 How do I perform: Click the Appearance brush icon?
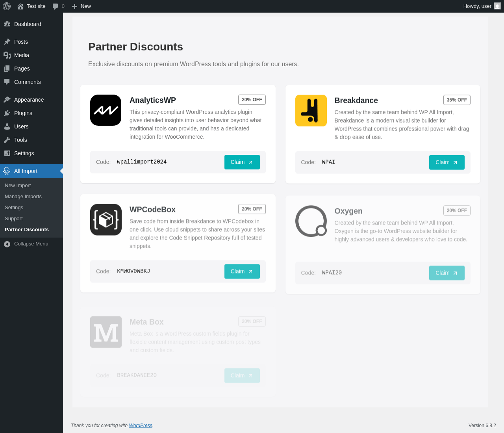pyautogui.click(x=7, y=100)
